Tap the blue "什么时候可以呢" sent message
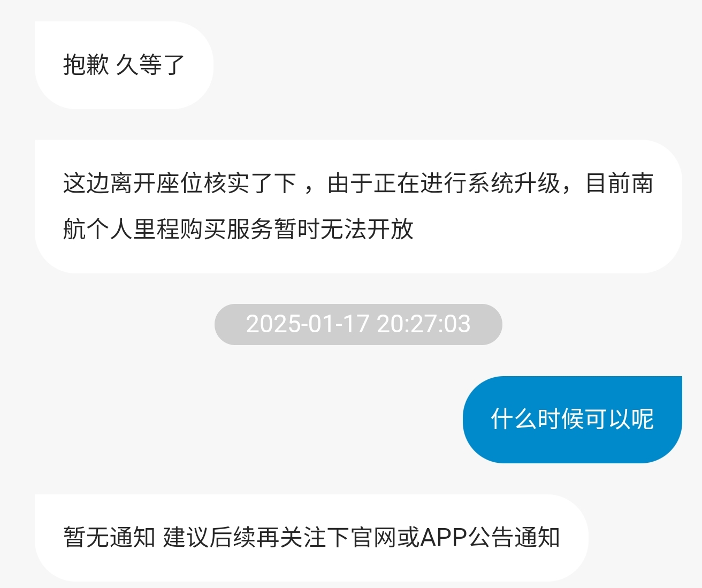The image size is (702, 588). click(573, 419)
